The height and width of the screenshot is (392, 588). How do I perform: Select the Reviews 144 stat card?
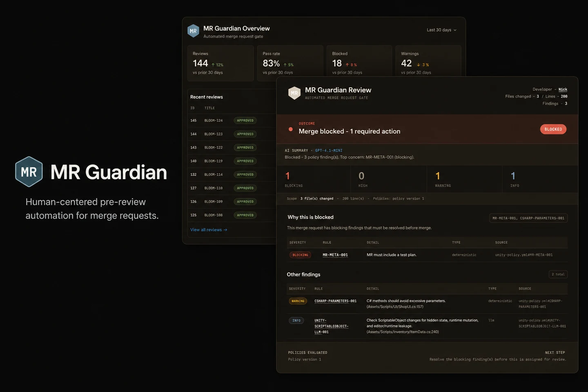pyautogui.click(x=220, y=63)
